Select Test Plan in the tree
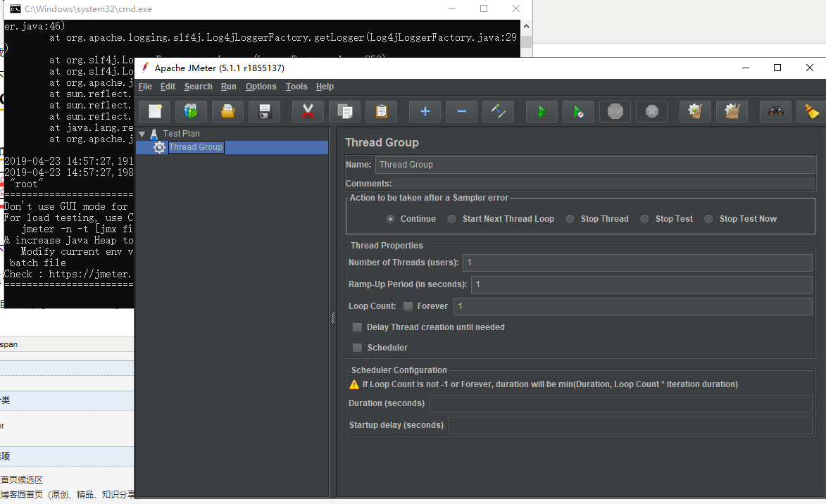Screen dimensions: 826x504 pos(181,134)
